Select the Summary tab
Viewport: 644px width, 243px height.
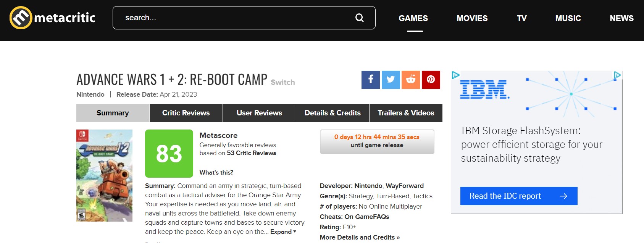tap(113, 113)
